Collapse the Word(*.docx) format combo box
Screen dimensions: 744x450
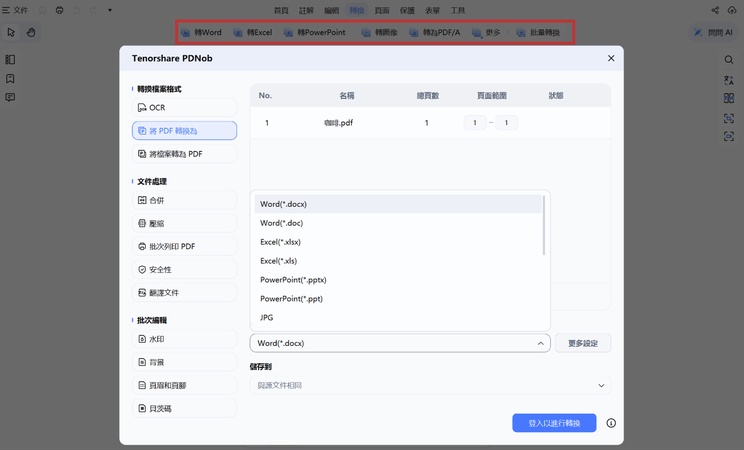click(x=400, y=343)
